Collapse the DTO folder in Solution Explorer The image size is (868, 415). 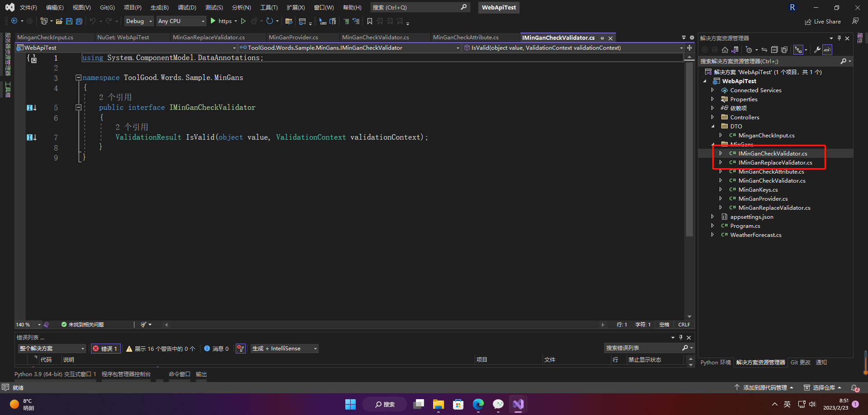point(712,126)
